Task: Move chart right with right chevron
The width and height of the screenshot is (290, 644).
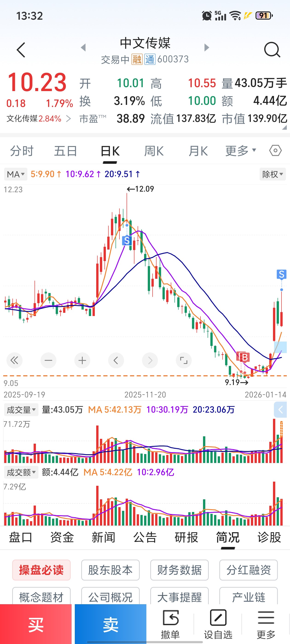Action: click(150, 360)
